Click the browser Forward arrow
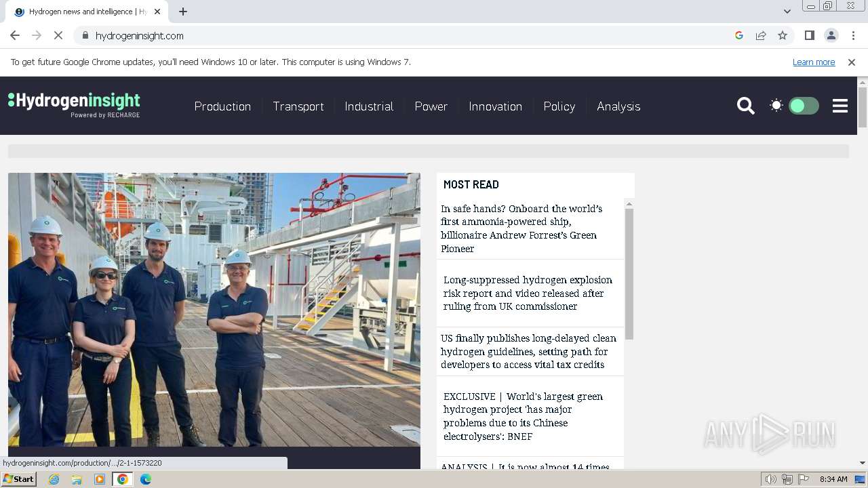This screenshot has height=488, width=868. pyautogui.click(x=37, y=35)
